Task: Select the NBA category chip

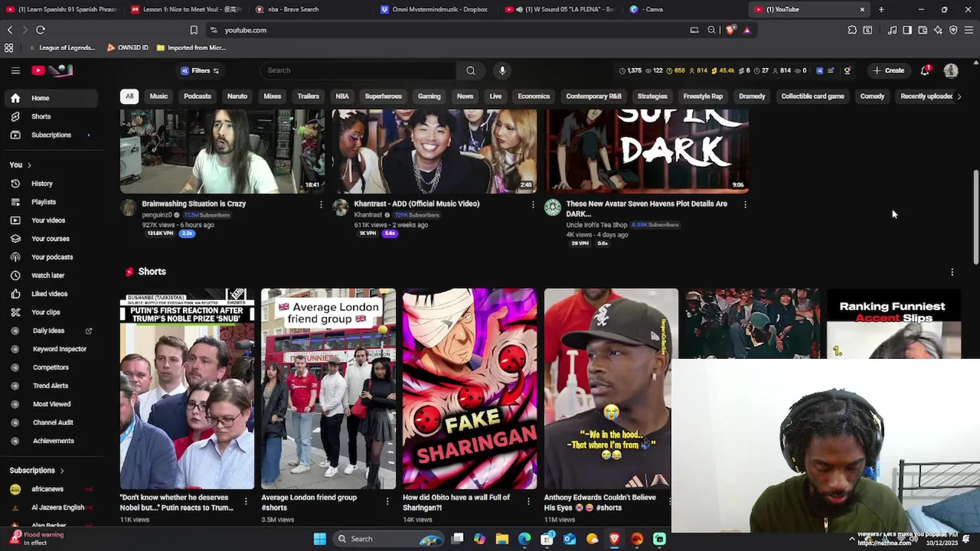Action: coord(342,96)
